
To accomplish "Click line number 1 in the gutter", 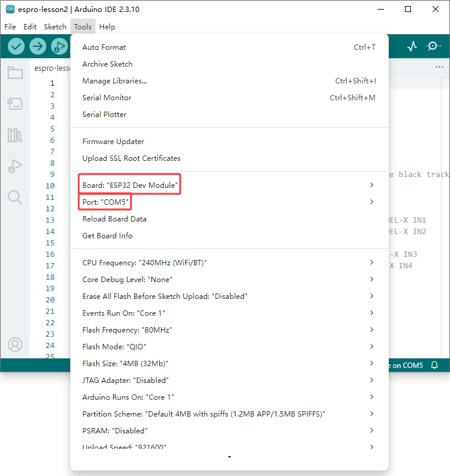I will click(52, 83).
